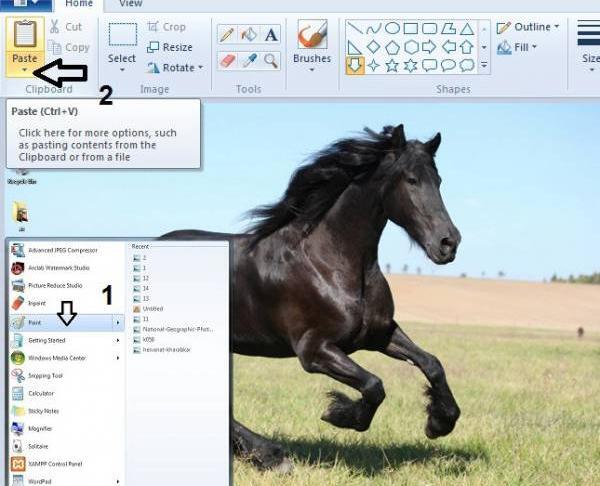This screenshot has height=486, width=600.
Task: Choose the Rounded rectangular callout shape
Action: [429, 65]
